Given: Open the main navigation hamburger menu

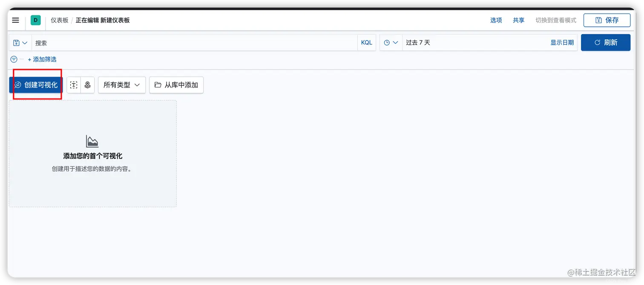Looking at the screenshot, I should coord(15,20).
